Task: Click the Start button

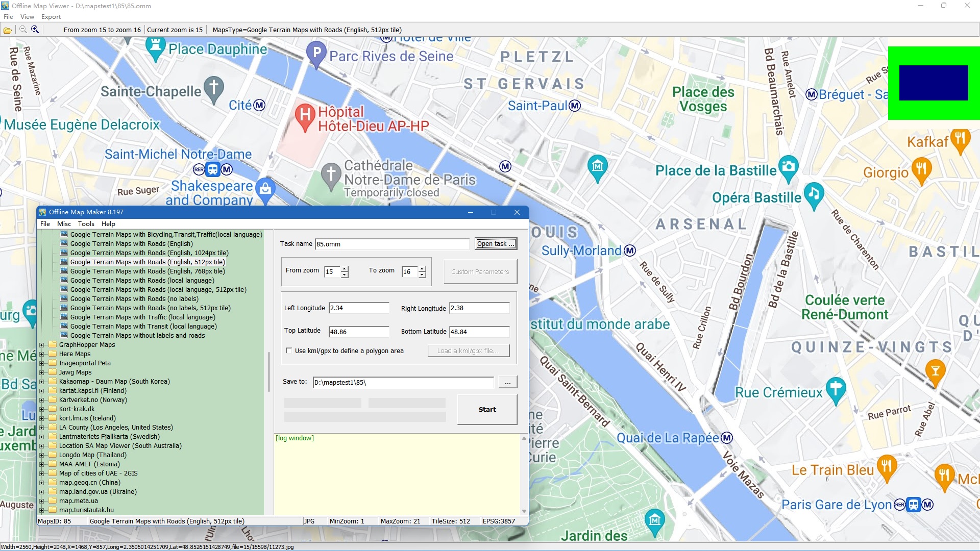Action: pos(487,409)
